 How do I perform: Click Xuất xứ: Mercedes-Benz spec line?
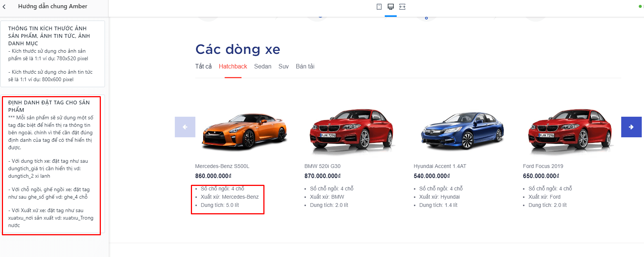(x=229, y=197)
